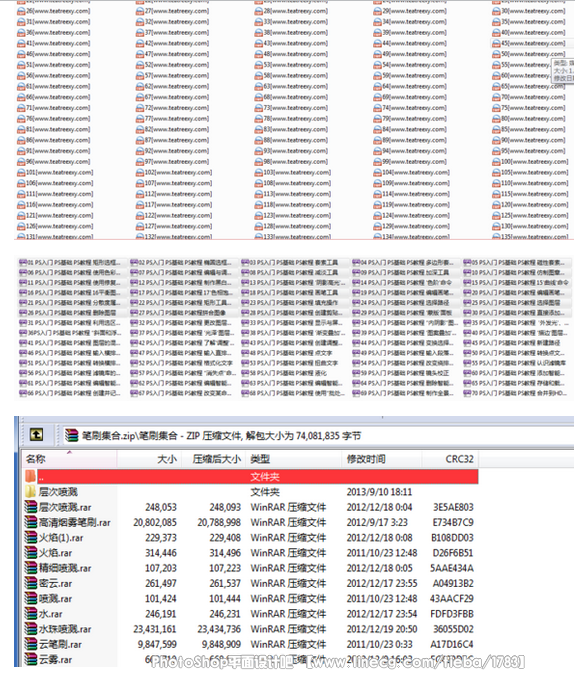Viewport: 575px width, 679px height.
Task: Click the 笔刷集合.zip archive path field
Action: 318,436
